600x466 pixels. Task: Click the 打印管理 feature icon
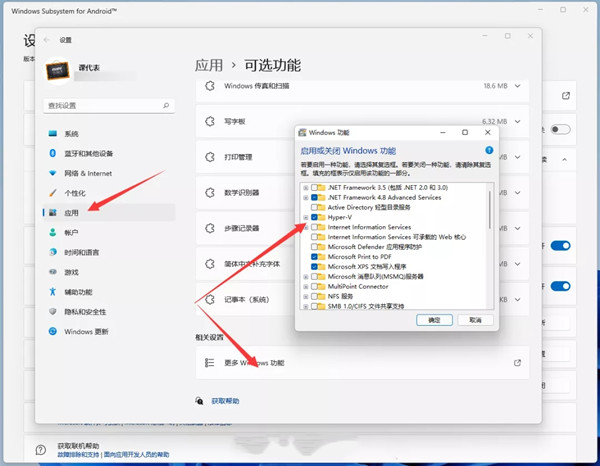(x=210, y=157)
